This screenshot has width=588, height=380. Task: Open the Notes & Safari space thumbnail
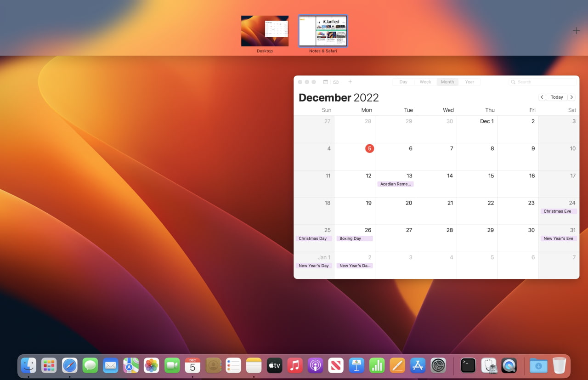coord(323,31)
